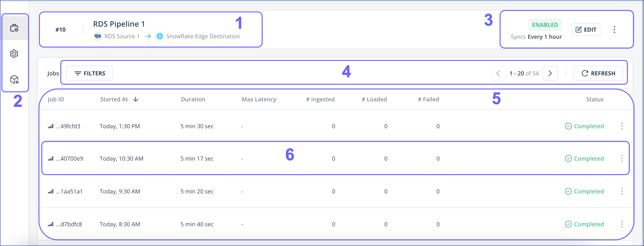Viewport: 644px width, 246px height.
Task: Click Completed status of the 8:30 AM job
Action: pos(584,224)
